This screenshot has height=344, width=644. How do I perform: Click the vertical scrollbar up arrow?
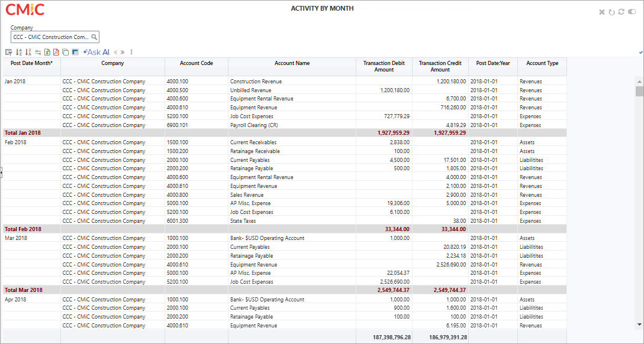(639, 80)
